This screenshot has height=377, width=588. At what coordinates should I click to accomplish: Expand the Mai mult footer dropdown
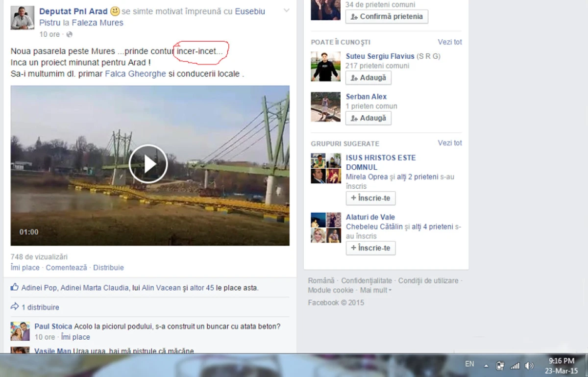(x=376, y=290)
